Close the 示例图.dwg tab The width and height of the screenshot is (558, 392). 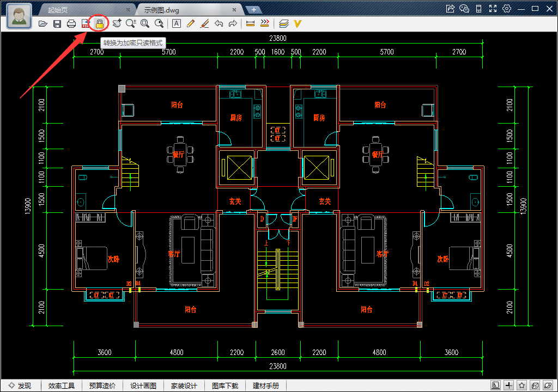click(234, 10)
